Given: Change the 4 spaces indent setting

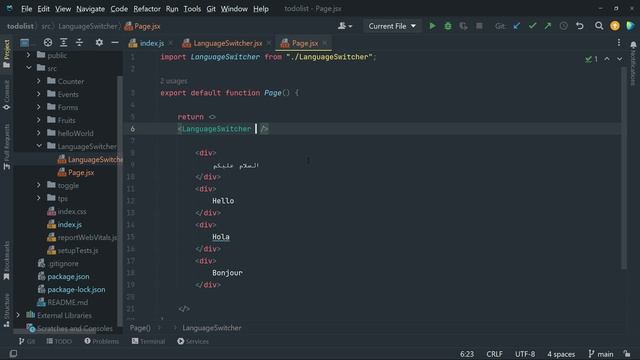Looking at the screenshot, I should pos(561,354).
